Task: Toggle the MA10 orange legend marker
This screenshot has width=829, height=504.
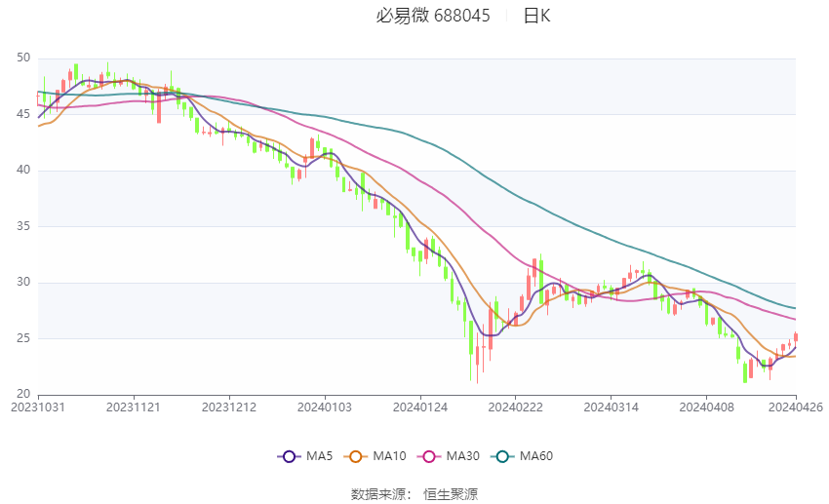Action: coord(355,456)
